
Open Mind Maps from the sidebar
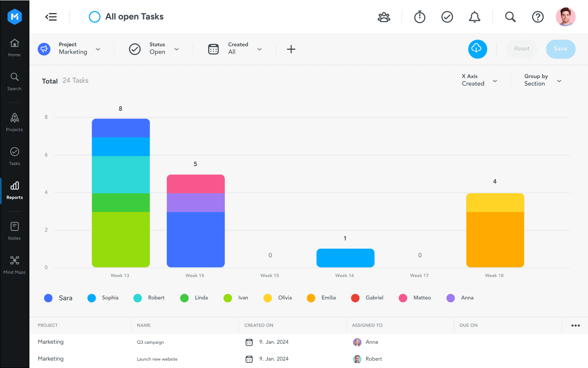pyautogui.click(x=14, y=265)
